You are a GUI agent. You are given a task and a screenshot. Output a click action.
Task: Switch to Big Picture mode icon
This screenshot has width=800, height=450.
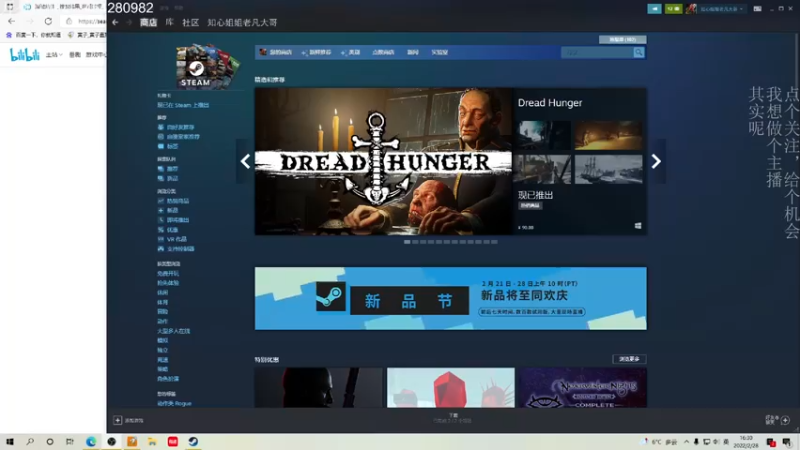pos(758,9)
